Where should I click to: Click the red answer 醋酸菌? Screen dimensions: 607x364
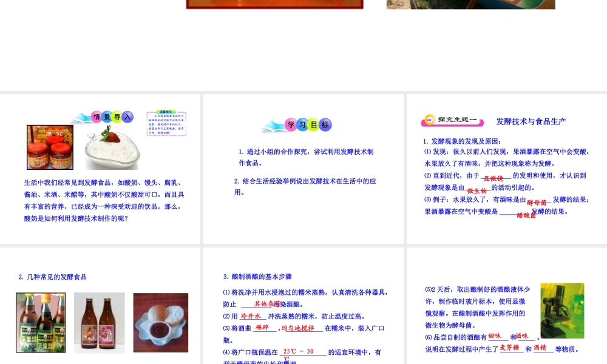click(x=526, y=215)
